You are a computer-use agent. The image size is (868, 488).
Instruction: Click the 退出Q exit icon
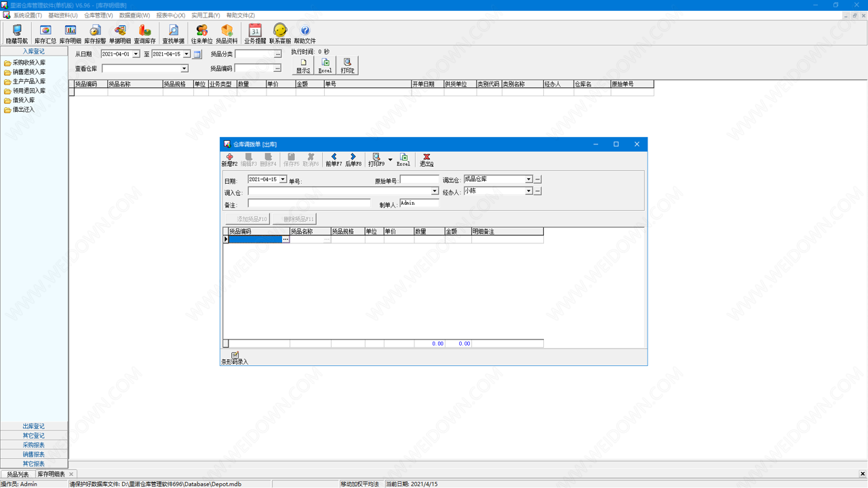coord(427,160)
